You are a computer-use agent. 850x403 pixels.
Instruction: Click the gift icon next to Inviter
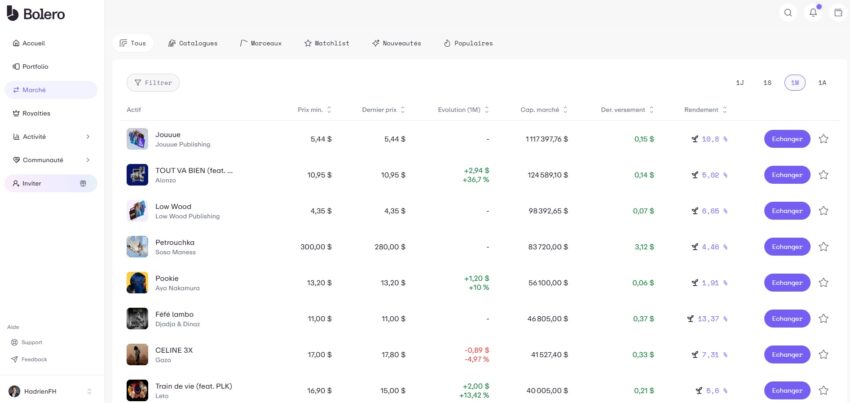coord(83,183)
